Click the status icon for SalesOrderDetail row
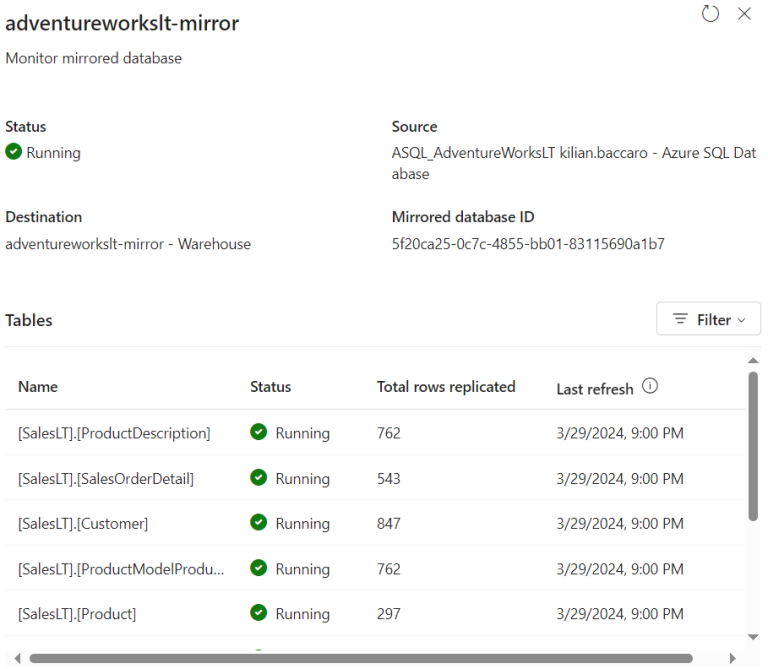The image size is (768, 669). [x=258, y=478]
